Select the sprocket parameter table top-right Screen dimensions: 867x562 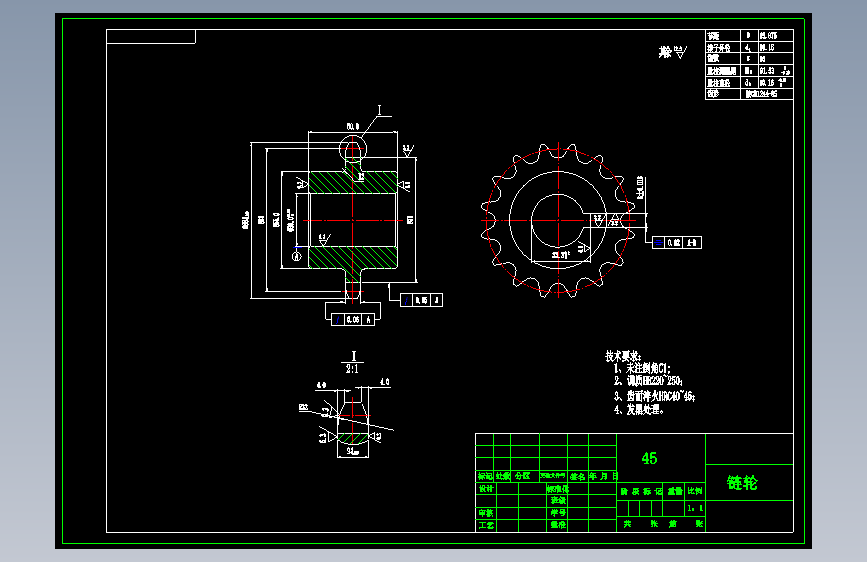[x=749, y=65]
